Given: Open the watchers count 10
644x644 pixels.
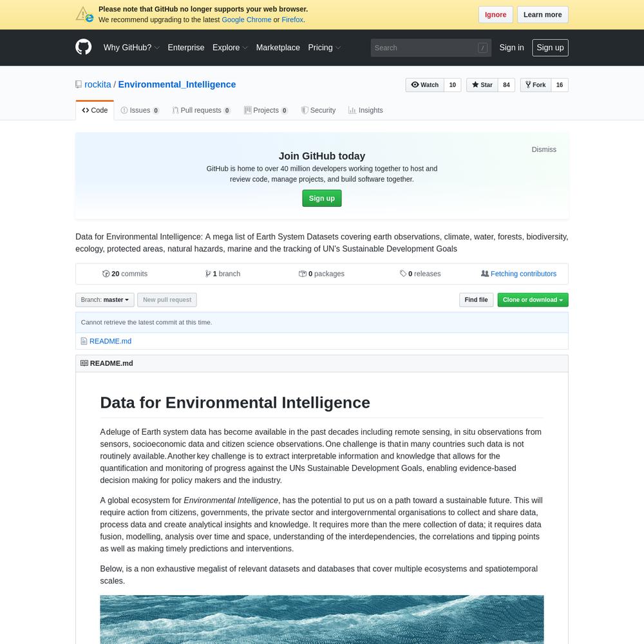Looking at the screenshot, I should pyautogui.click(x=453, y=85).
